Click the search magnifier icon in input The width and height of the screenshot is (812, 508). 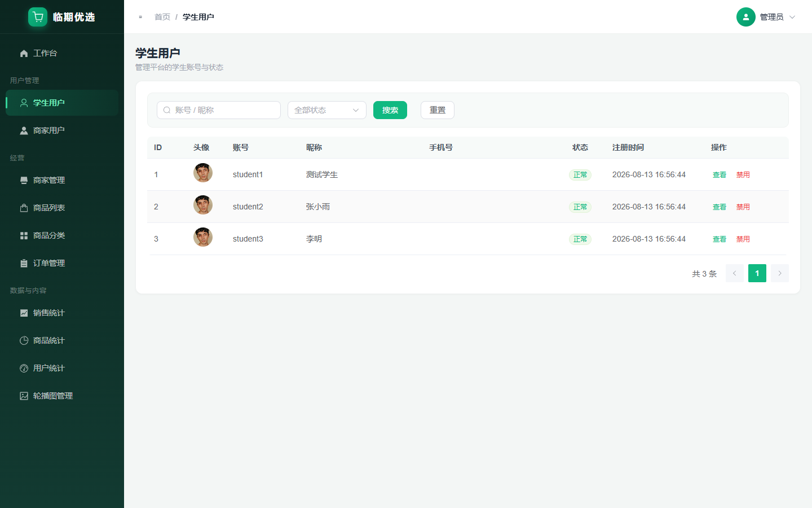click(167, 110)
